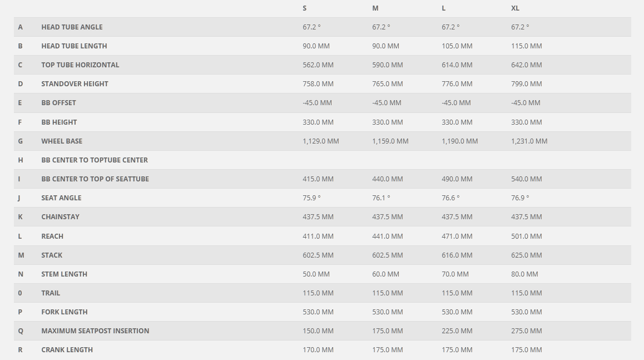Click the CRANK LENGTH label
This screenshot has height=360, width=644.
click(x=67, y=350)
